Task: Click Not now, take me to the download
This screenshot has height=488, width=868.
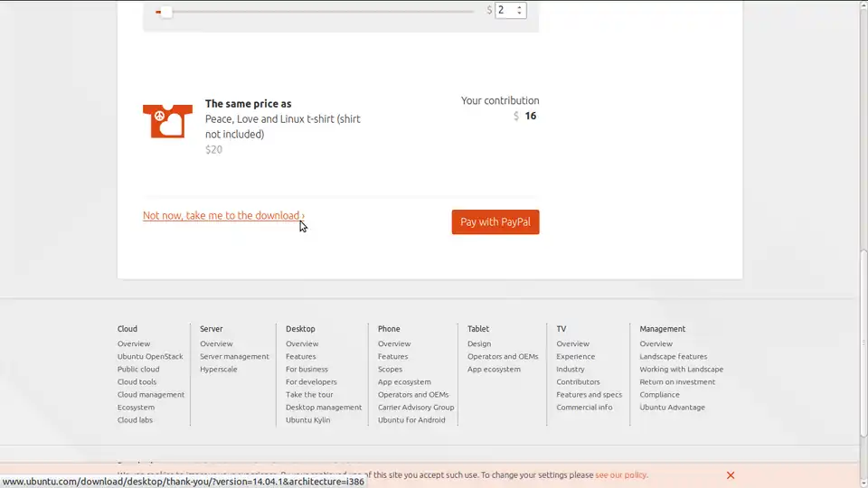Action: [x=223, y=216]
